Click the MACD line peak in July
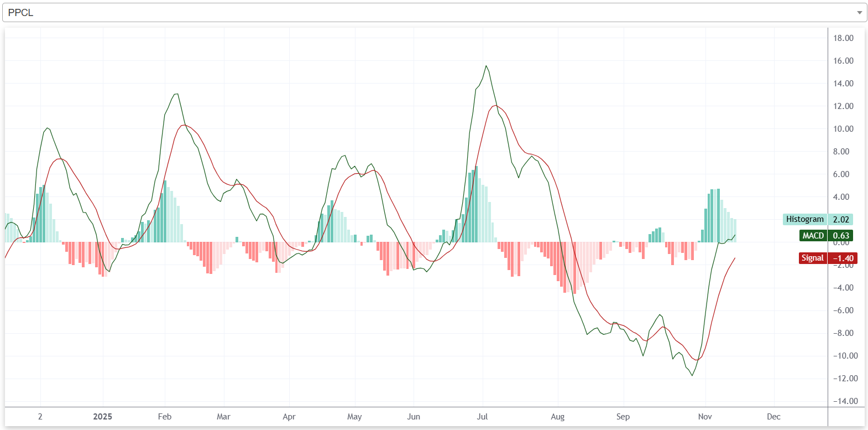The width and height of the screenshot is (868, 430). 486,66
